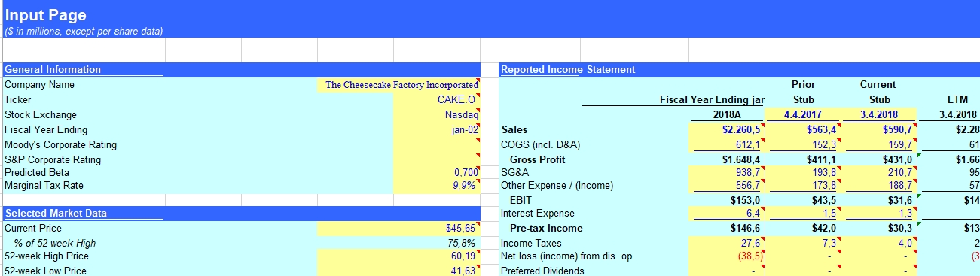Screen dimensions: 980x276
Task: Select the Current Price cell $45,65
Action: point(398,229)
